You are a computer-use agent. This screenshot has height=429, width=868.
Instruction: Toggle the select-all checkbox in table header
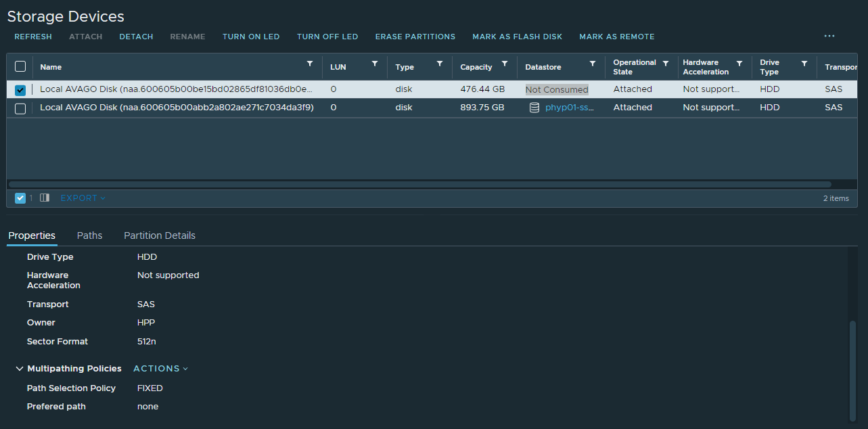pos(20,66)
